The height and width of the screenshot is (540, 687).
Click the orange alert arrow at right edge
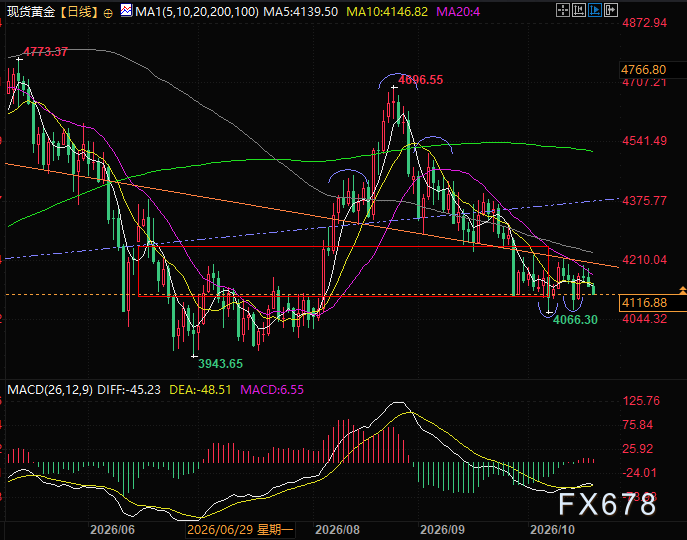683,290
